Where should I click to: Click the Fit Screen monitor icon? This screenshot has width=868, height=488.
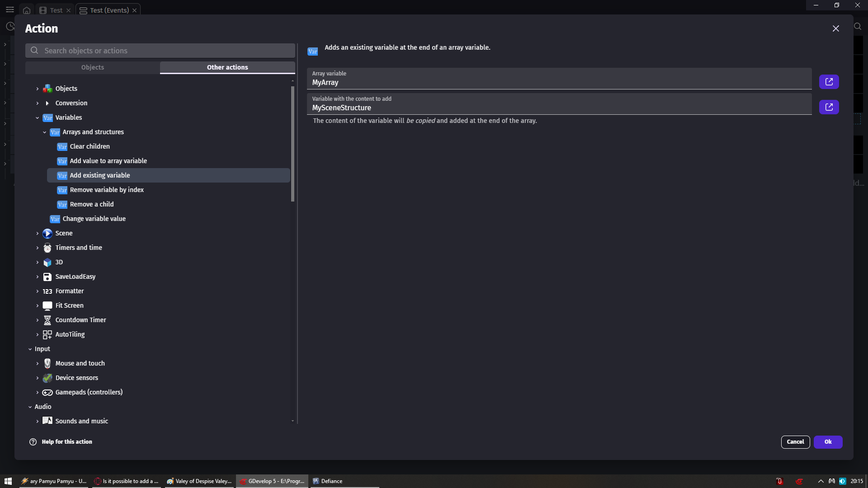[47, 305]
